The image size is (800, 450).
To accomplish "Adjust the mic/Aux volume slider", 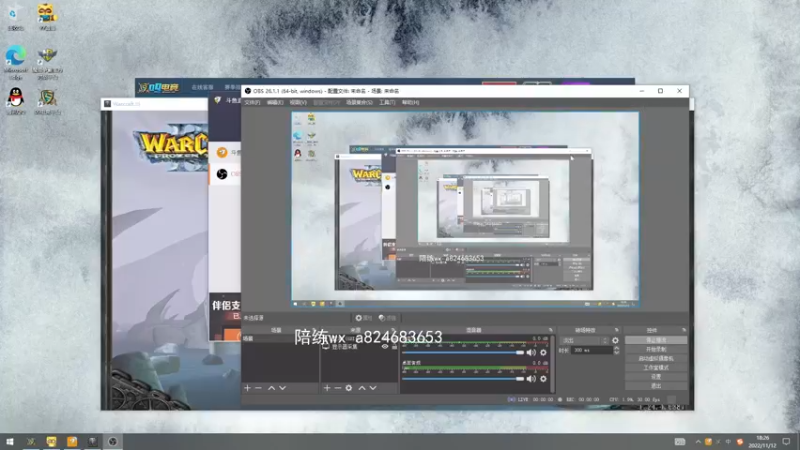I will click(x=463, y=353).
